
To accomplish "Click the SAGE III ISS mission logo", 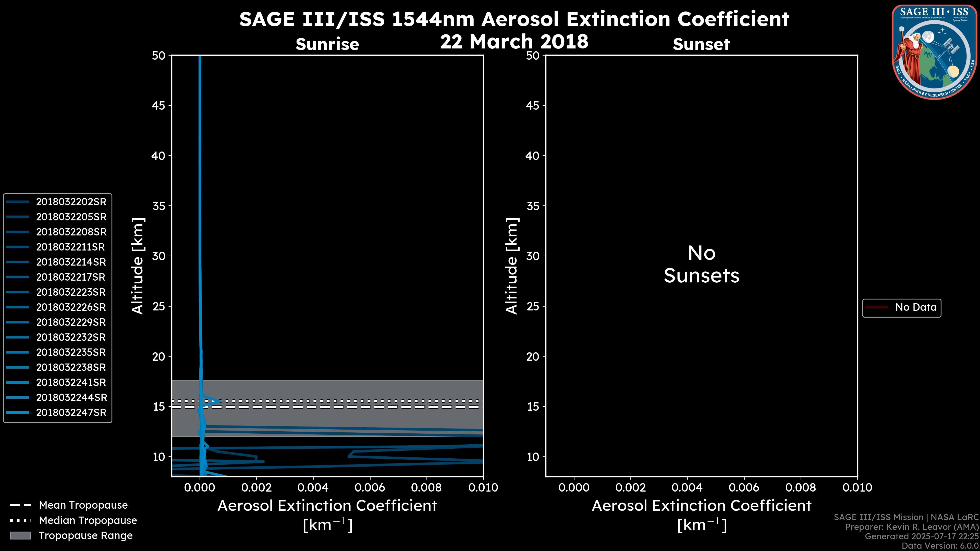I will pyautogui.click(x=934, y=52).
